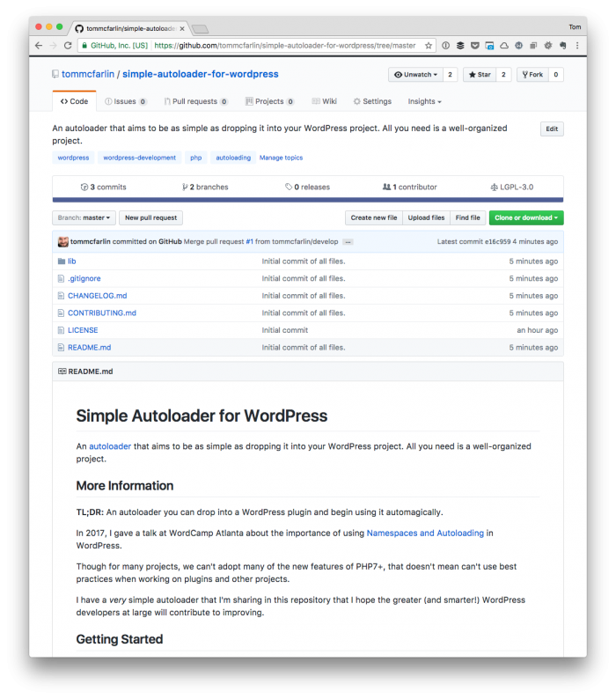This screenshot has height=699, width=616.
Task: Open the Insights dropdown tab
Action: 424,101
